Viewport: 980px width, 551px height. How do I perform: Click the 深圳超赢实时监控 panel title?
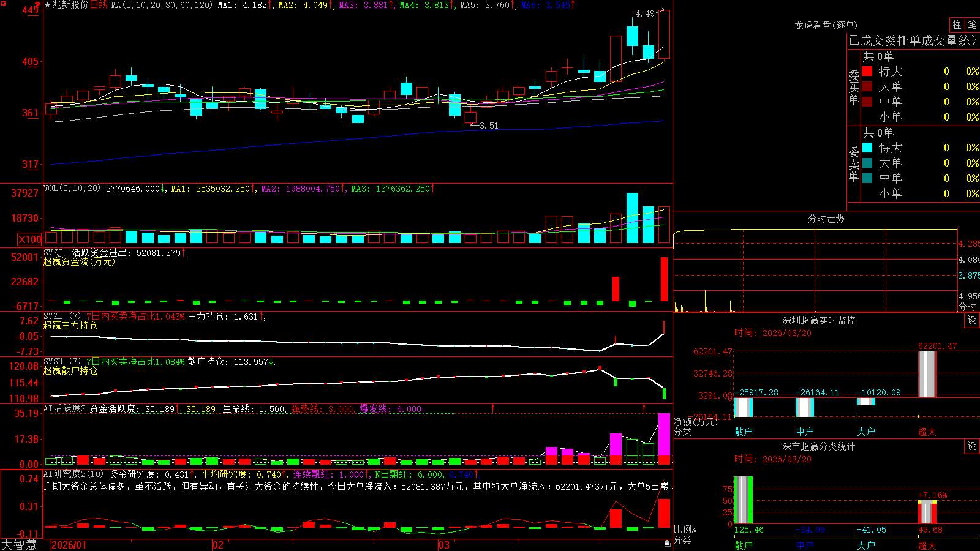point(818,320)
